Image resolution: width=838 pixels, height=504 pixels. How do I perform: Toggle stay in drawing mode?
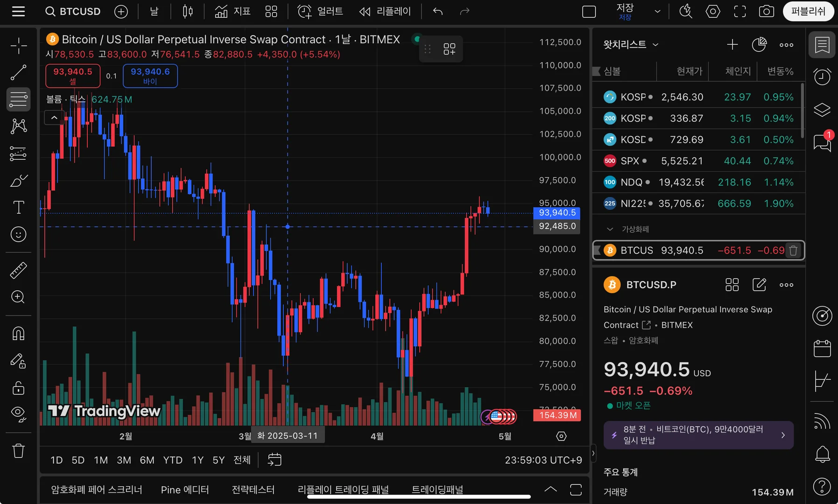pyautogui.click(x=19, y=360)
